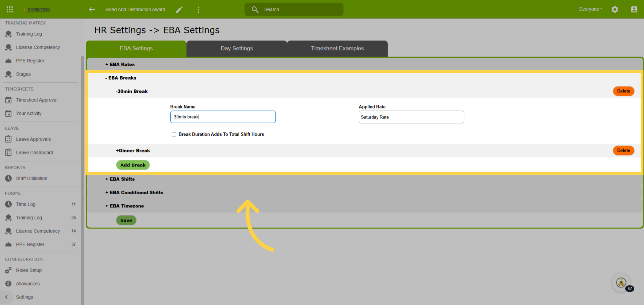Viewport: 644px width, 305px height.
Task: Click Road And Distribution Award title
Action: click(x=135, y=9)
